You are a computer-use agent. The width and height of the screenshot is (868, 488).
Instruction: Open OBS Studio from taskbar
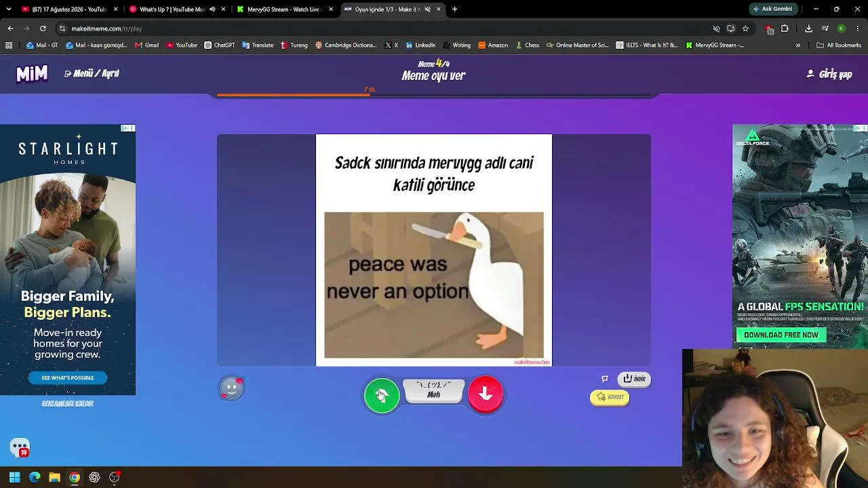115,477
